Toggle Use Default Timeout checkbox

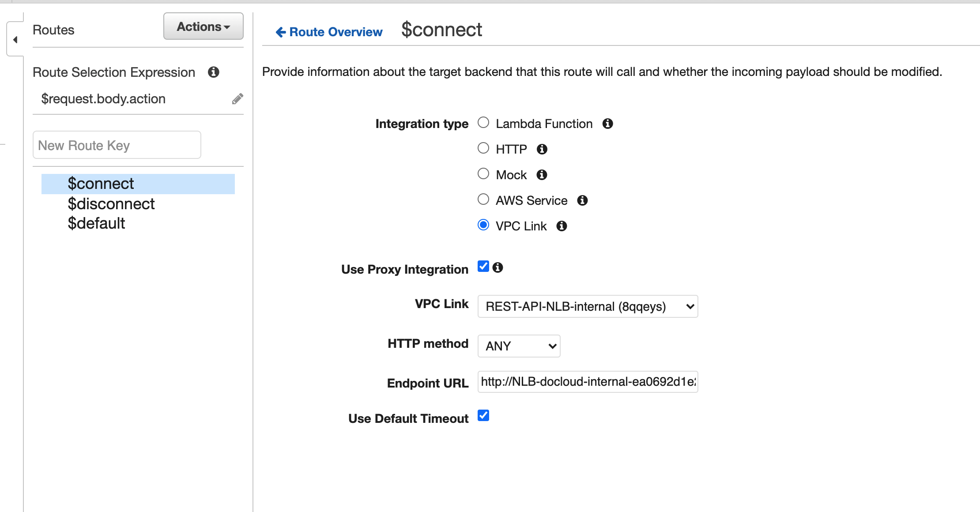pyautogui.click(x=483, y=415)
